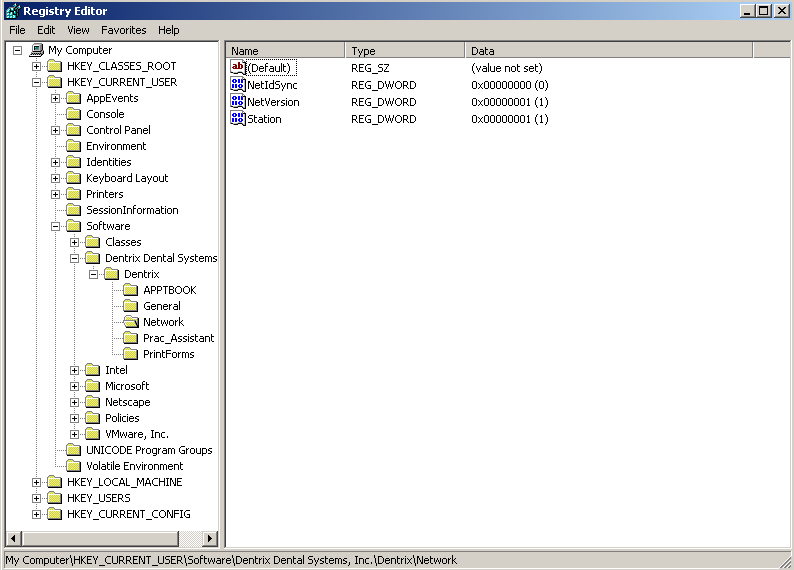Click the Volatile Environment folder icon

tap(73, 466)
